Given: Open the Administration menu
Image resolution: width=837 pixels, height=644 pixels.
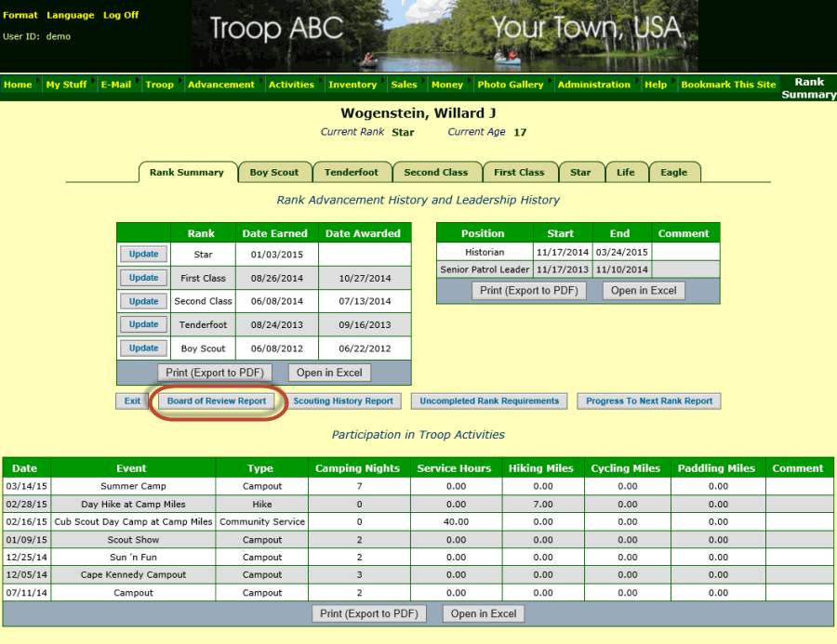Looking at the screenshot, I should 593,85.
